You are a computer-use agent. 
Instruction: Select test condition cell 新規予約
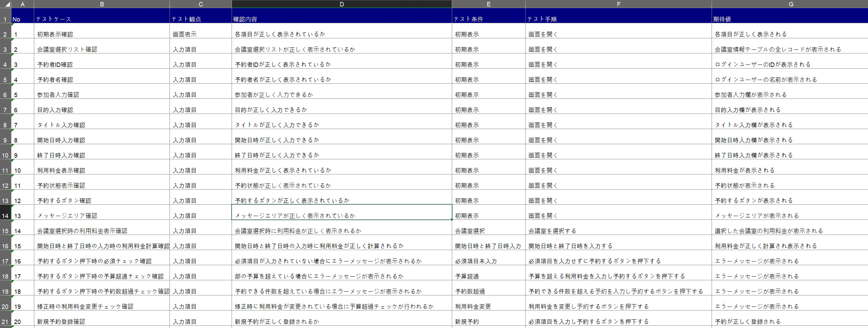click(x=489, y=318)
